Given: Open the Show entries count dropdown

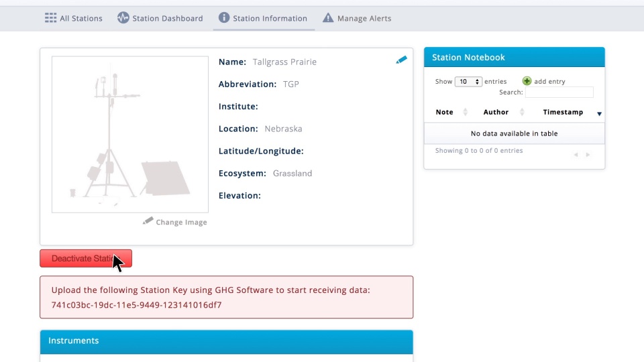Looking at the screenshot, I should coord(468,81).
